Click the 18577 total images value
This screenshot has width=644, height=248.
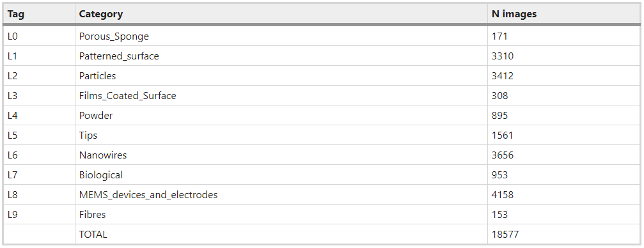pyautogui.click(x=505, y=235)
